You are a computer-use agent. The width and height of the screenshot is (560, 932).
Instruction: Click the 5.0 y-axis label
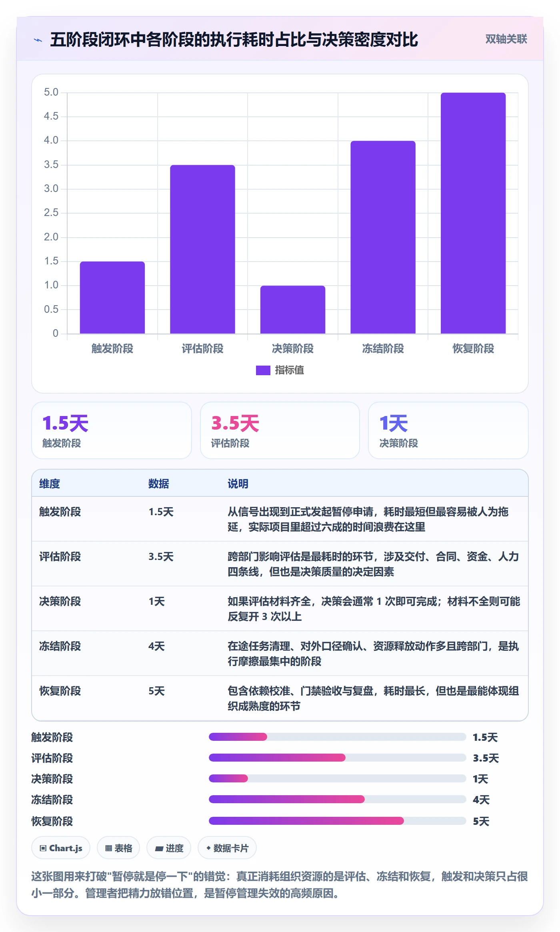click(x=51, y=92)
